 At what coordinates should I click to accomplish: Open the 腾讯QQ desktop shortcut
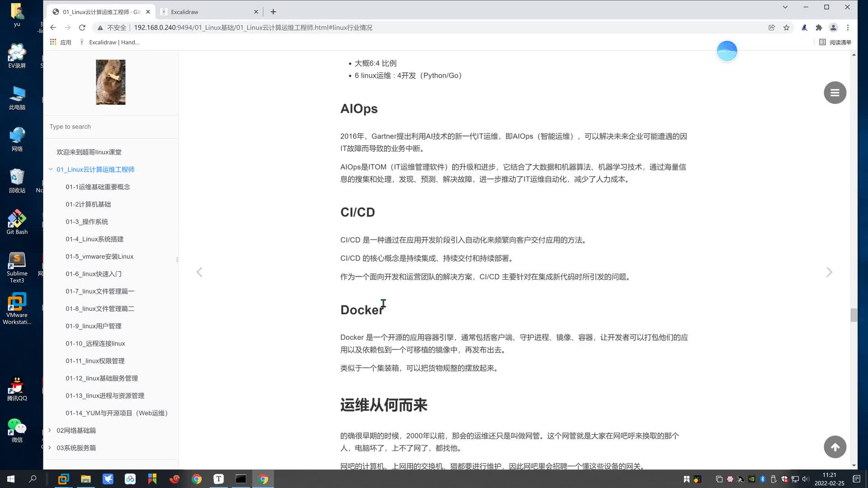17,389
